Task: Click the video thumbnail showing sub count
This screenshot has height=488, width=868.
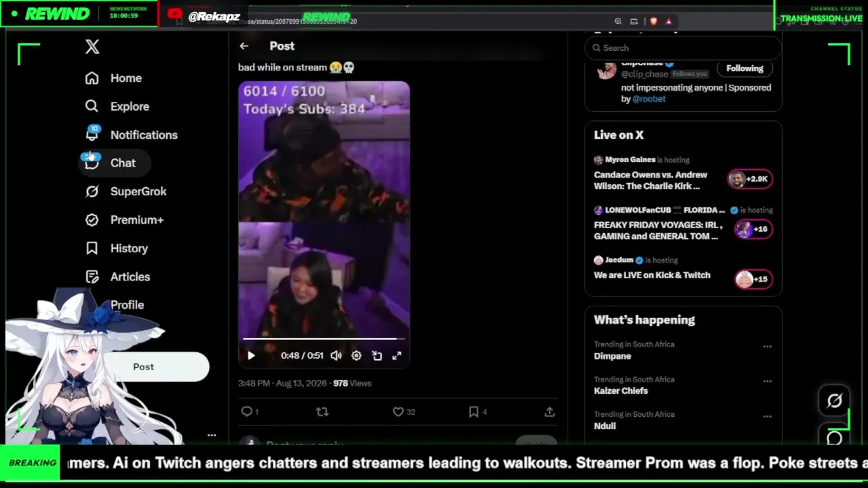Action: (x=323, y=224)
